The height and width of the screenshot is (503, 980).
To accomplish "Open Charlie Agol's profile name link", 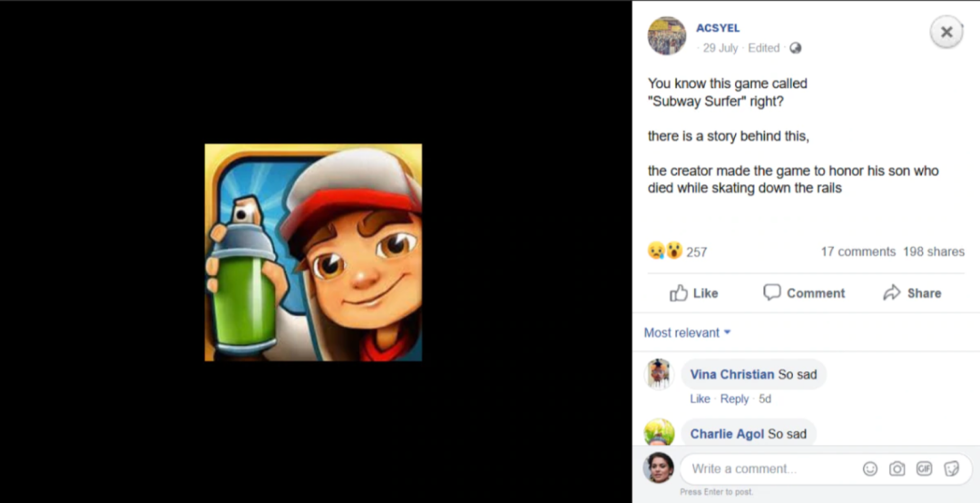I will pos(727,434).
